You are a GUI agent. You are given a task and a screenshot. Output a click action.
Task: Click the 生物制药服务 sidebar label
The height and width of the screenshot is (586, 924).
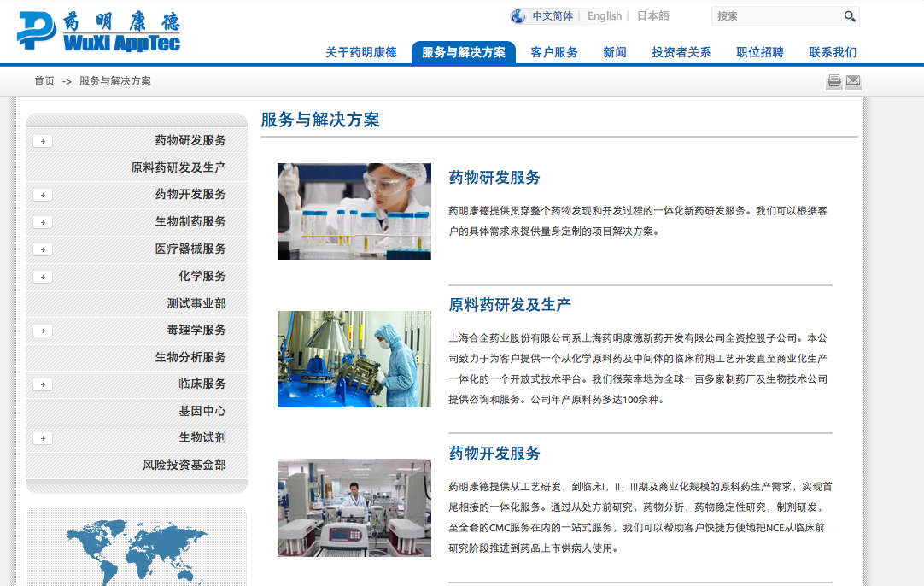pos(190,221)
